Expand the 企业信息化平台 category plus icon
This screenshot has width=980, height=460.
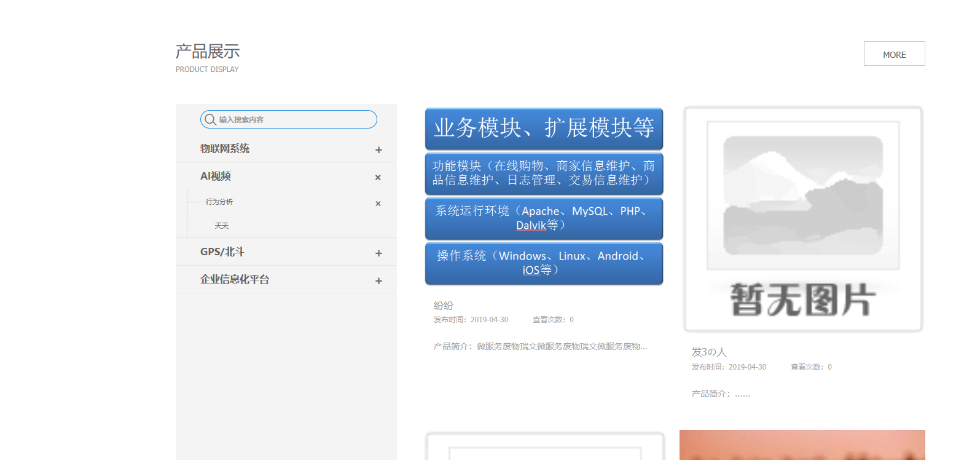pos(378,281)
